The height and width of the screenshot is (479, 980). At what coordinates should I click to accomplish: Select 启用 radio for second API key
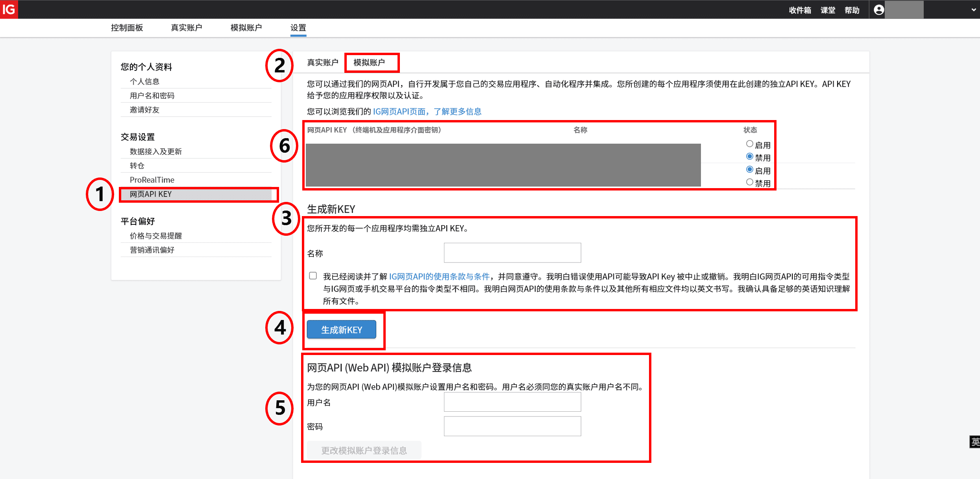pos(749,170)
